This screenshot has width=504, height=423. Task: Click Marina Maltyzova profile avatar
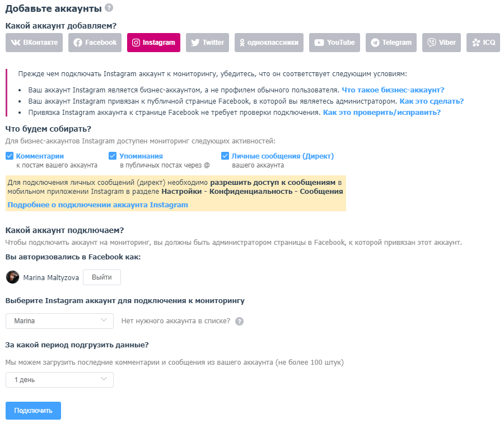tap(12, 277)
